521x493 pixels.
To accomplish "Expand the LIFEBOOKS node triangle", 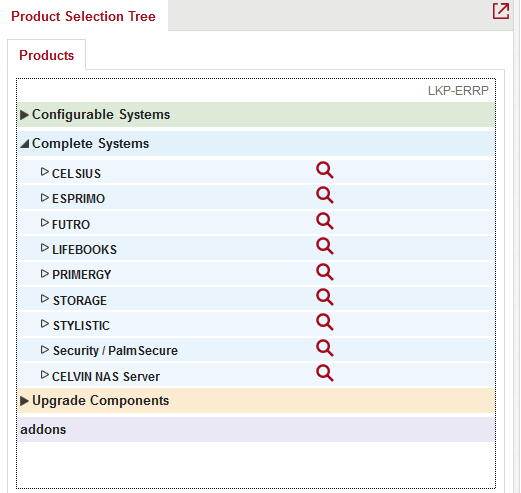I will point(45,248).
